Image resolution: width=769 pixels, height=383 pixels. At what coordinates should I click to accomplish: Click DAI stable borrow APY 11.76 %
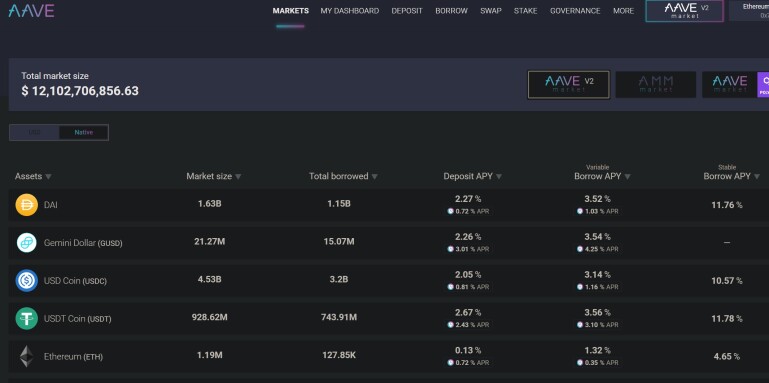[x=727, y=205]
